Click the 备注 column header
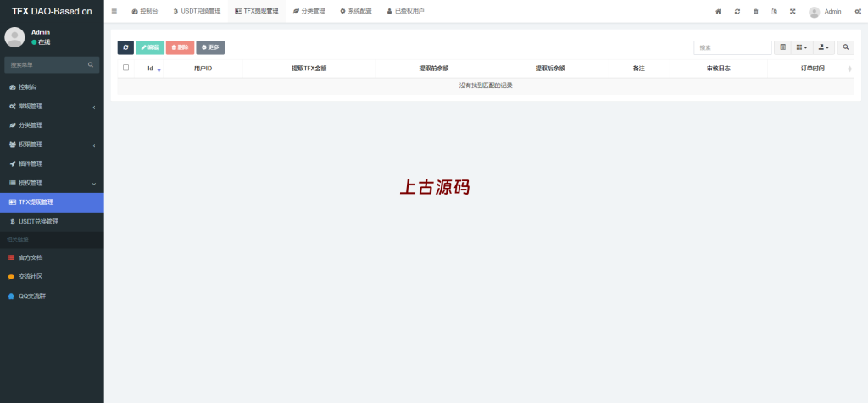Screen dimensions: 868x403 [x=639, y=69]
